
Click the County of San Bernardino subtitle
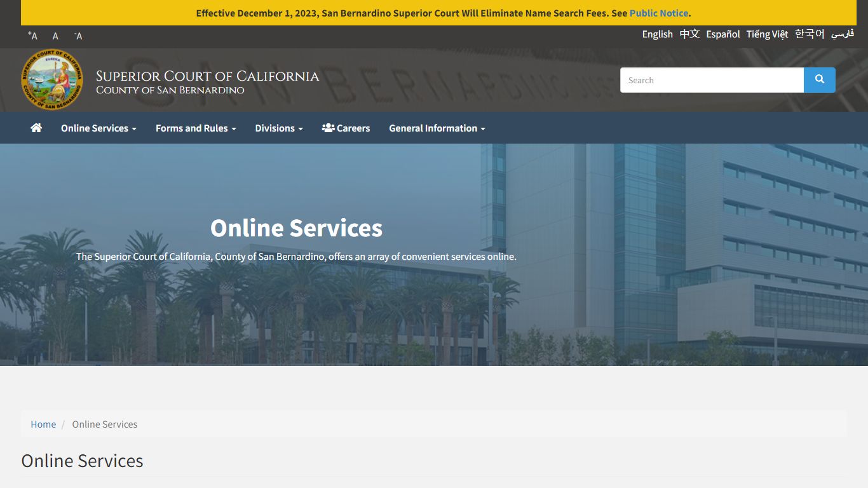point(170,90)
